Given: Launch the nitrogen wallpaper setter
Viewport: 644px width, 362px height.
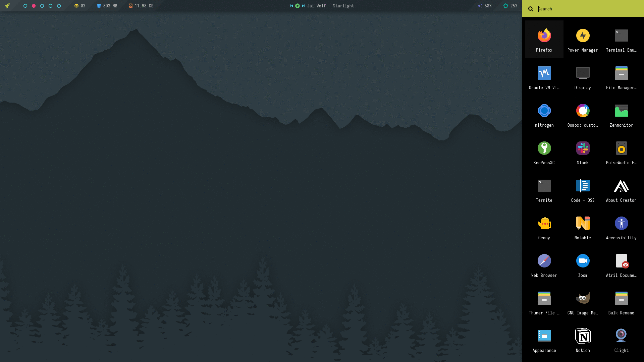Looking at the screenshot, I should point(544,114).
